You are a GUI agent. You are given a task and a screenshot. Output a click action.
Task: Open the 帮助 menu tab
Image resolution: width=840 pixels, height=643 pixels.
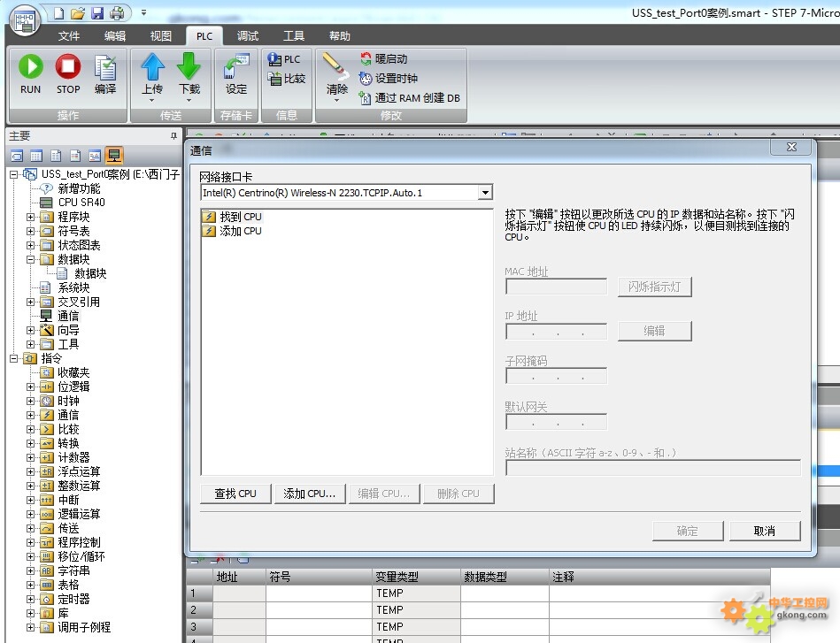point(340,36)
